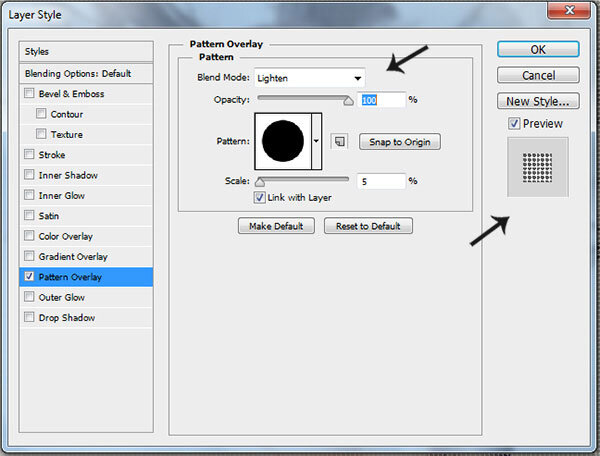Check the Satin effect box
Viewport: 600px width, 456px height.
click(29, 215)
